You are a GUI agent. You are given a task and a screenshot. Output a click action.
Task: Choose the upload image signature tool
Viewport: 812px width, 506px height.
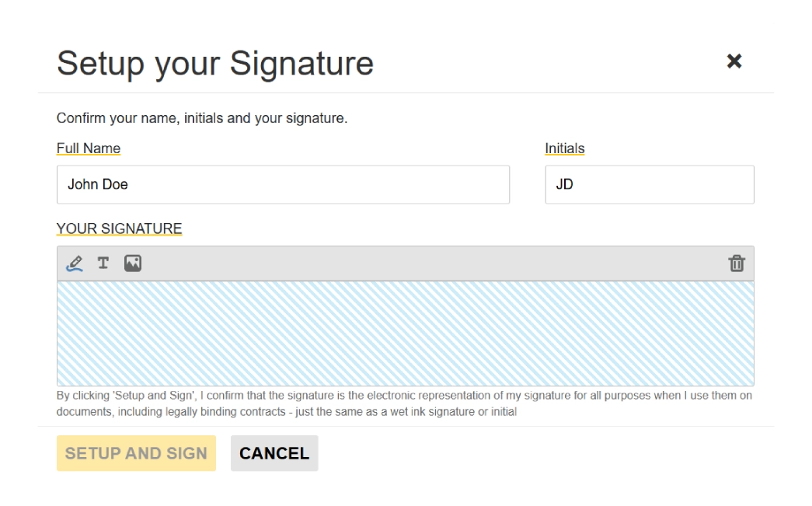(133, 263)
